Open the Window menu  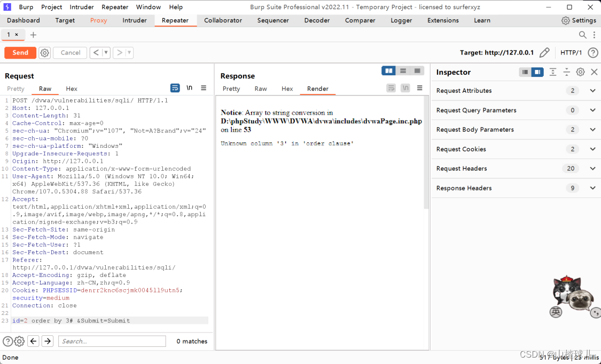click(x=149, y=7)
